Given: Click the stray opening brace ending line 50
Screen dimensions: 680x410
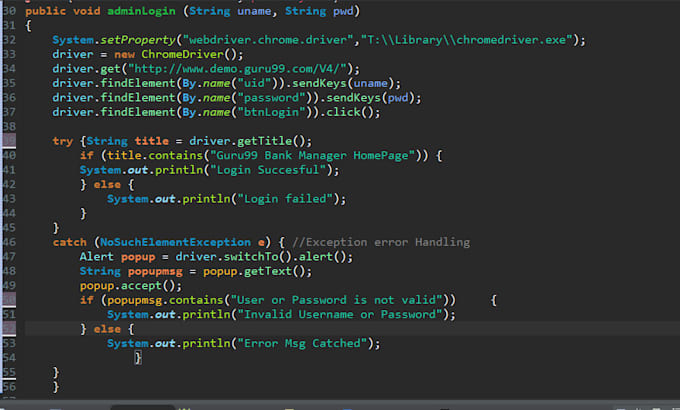Looking at the screenshot, I should [x=494, y=300].
